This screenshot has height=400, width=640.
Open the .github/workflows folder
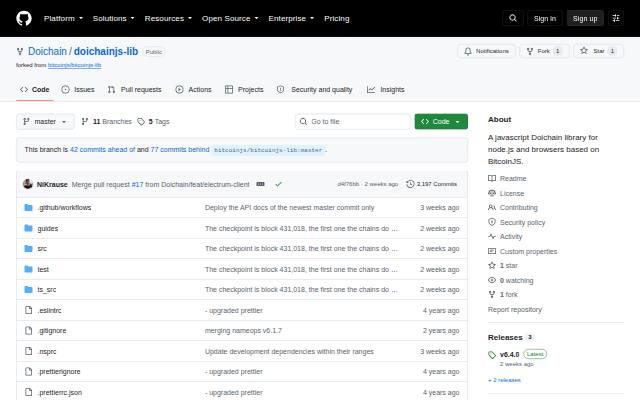click(64, 208)
